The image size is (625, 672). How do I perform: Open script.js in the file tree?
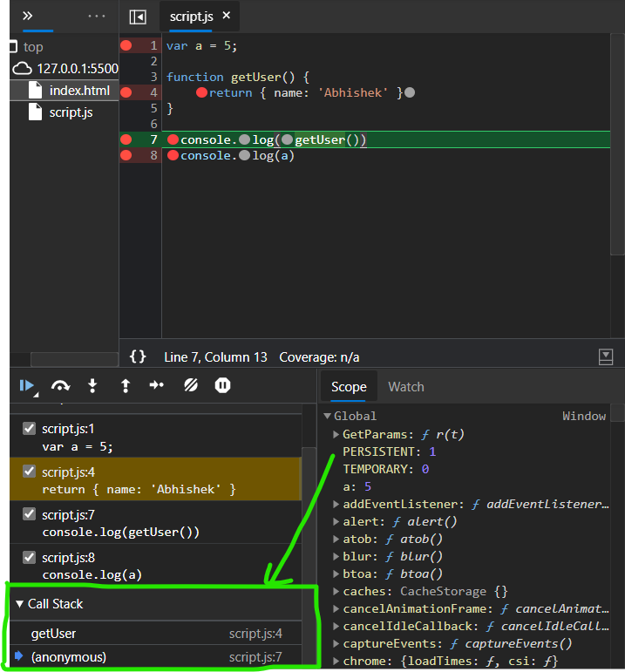(65, 112)
